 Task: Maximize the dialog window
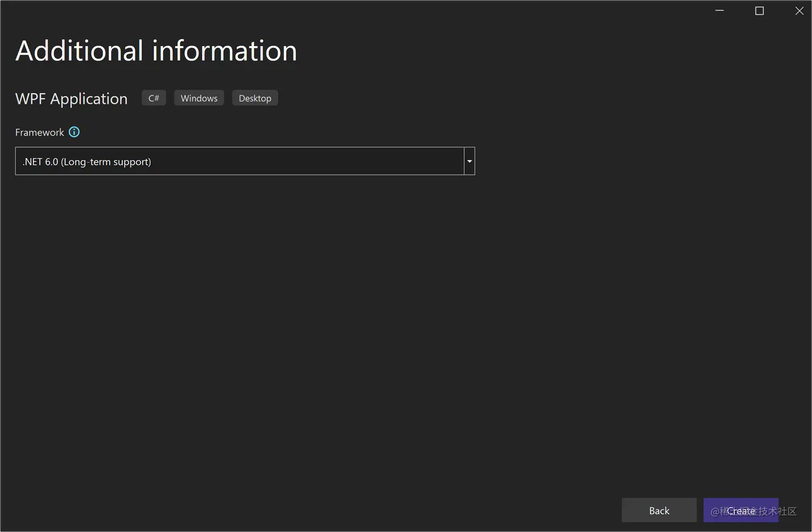coord(759,11)
